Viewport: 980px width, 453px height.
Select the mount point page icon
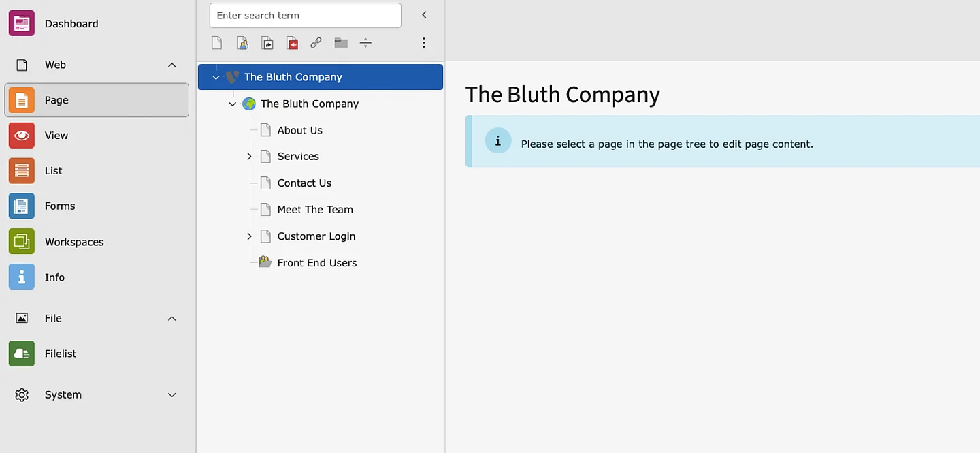(x=292, y=42)
